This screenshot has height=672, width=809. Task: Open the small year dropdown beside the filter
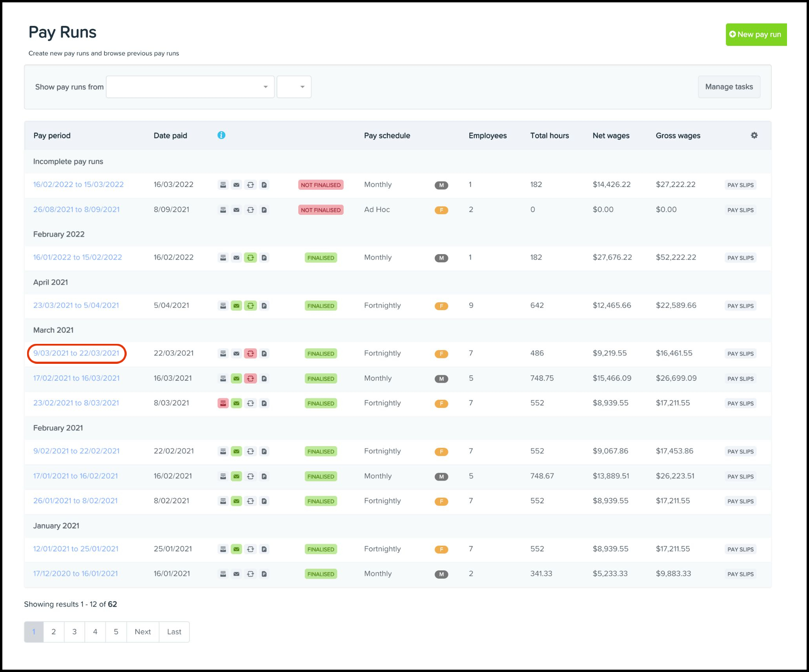pyautogui.click(x=294, y=87)
